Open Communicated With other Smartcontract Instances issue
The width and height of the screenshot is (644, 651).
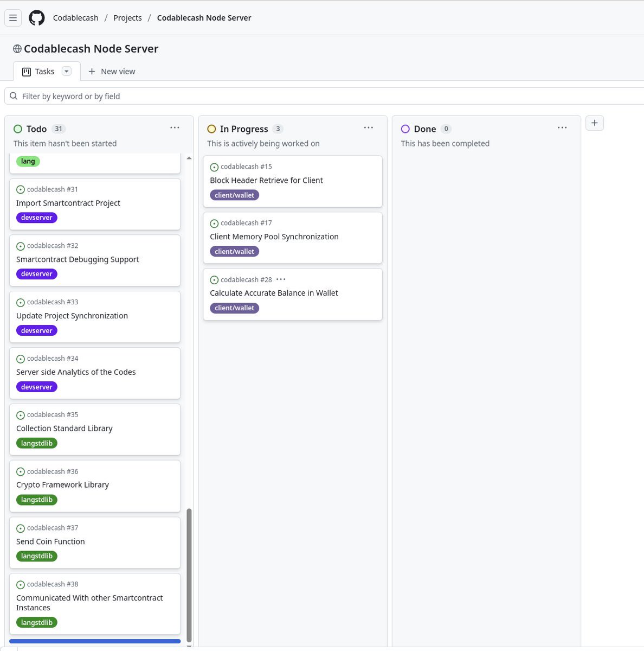pyautogui.click(x=89, y=603)
